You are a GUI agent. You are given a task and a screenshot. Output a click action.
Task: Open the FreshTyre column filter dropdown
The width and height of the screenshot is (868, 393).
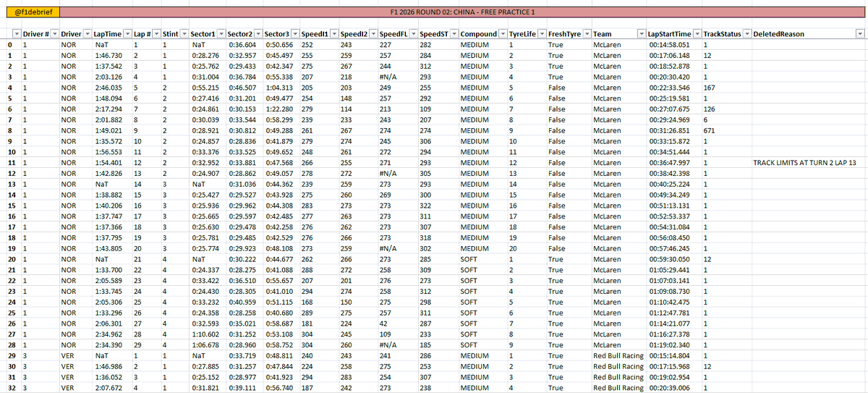[x=586, y=34]
